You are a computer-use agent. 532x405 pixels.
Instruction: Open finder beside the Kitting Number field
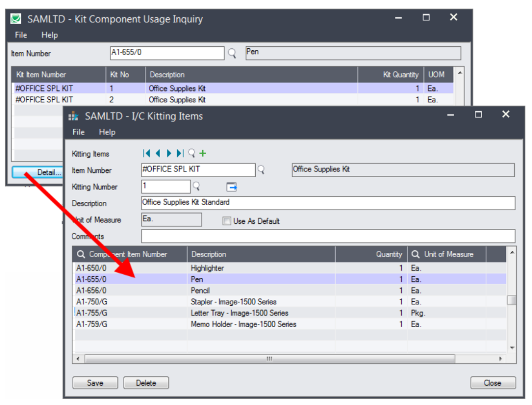[196, 186]
